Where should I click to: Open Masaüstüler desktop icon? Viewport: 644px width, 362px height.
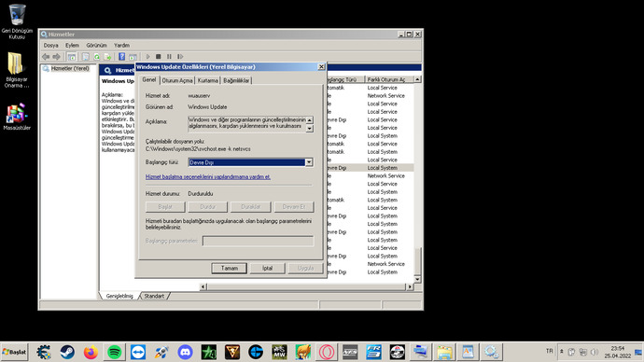pos(17,117)
